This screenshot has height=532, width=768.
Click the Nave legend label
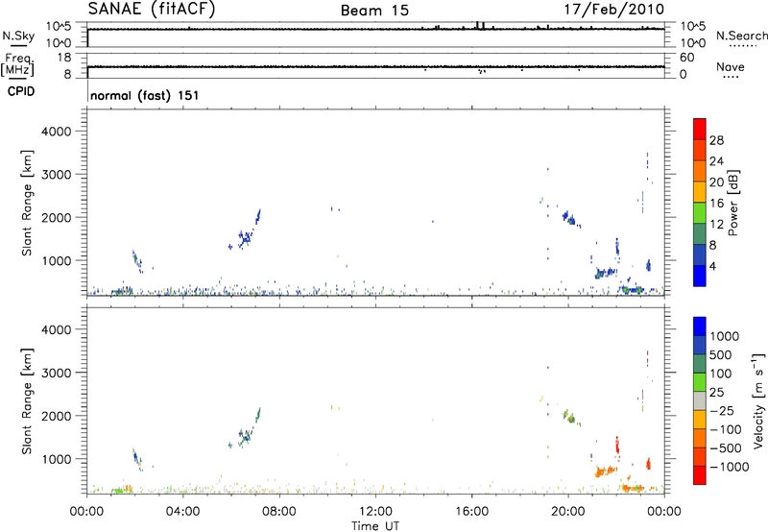pos(731,66)
